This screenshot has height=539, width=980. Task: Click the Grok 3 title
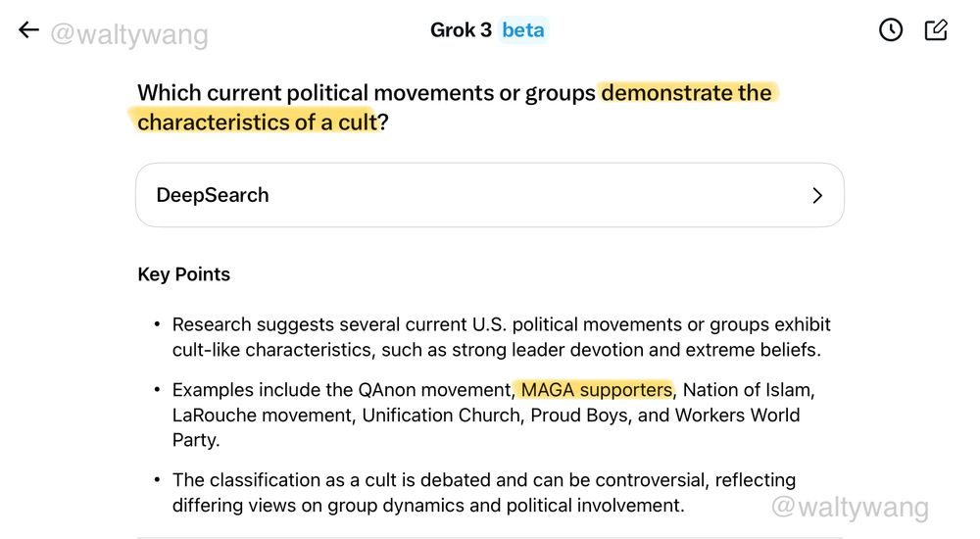point(461,30)
